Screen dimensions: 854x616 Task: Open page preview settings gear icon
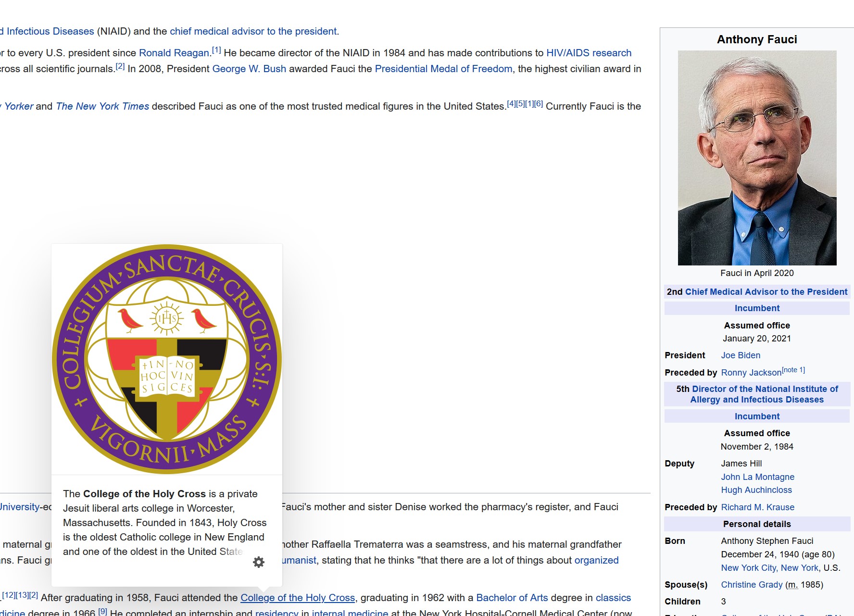tap(259, 562)
